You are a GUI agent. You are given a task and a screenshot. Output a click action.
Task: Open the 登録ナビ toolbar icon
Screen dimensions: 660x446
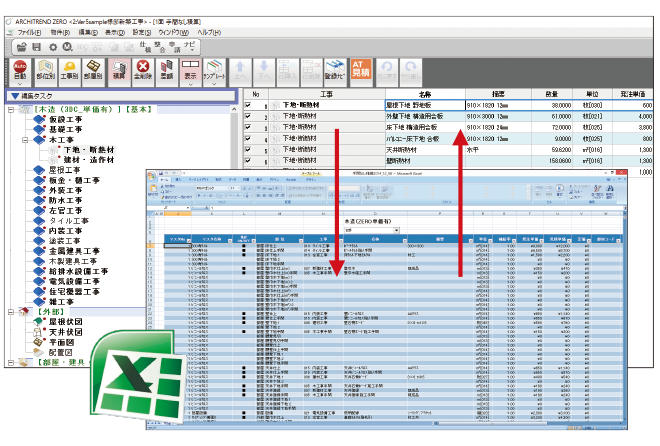[335, 70]
